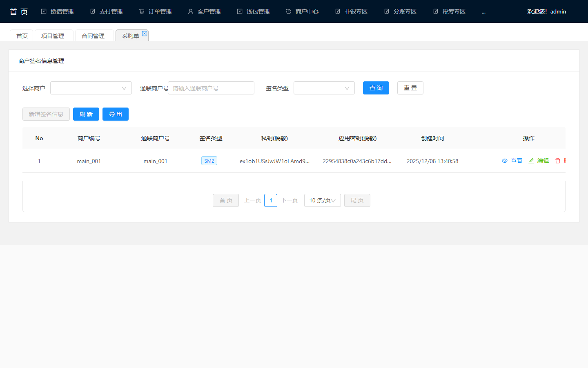Click the 刷新 refresh button
The width and height of the screenshot is (588, 368).
coord(86,114)
